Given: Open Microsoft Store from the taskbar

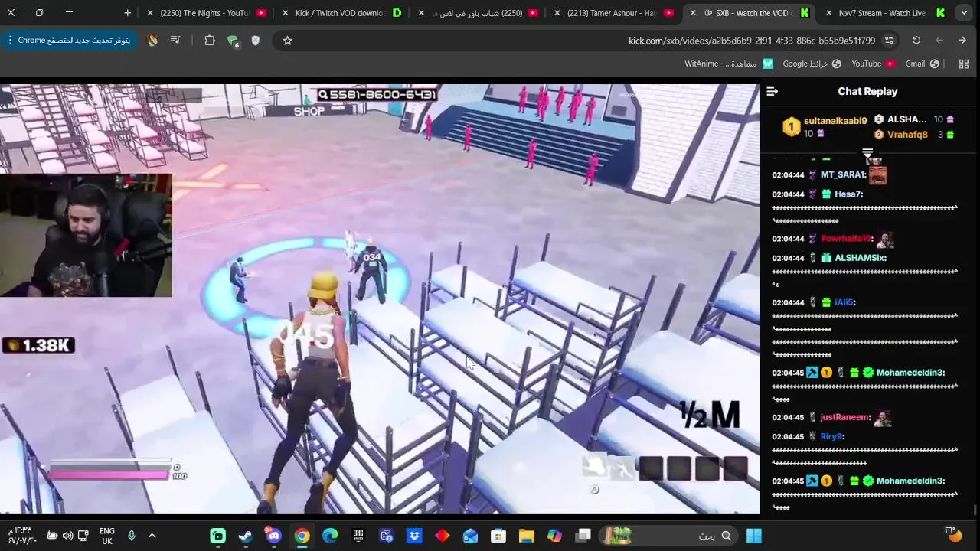Looking at the screenshot, I should tap(498, 536).
